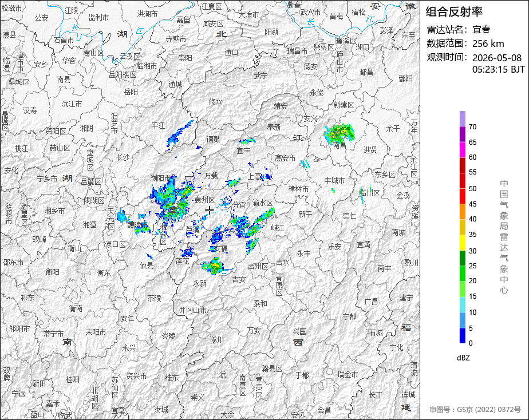Click the observation time 05:23:15 BJT
This screenshot has width=529, height=420.
498,69
